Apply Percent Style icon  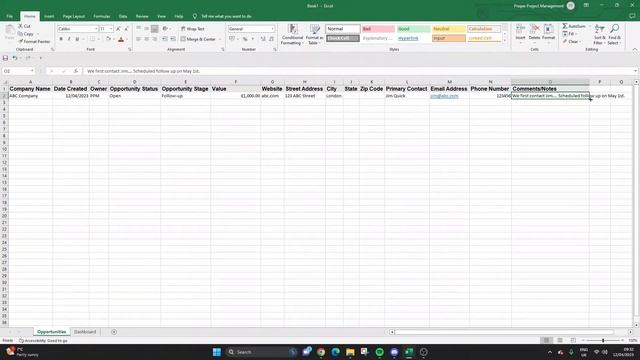pyautogui.click(x=245, y=39)
